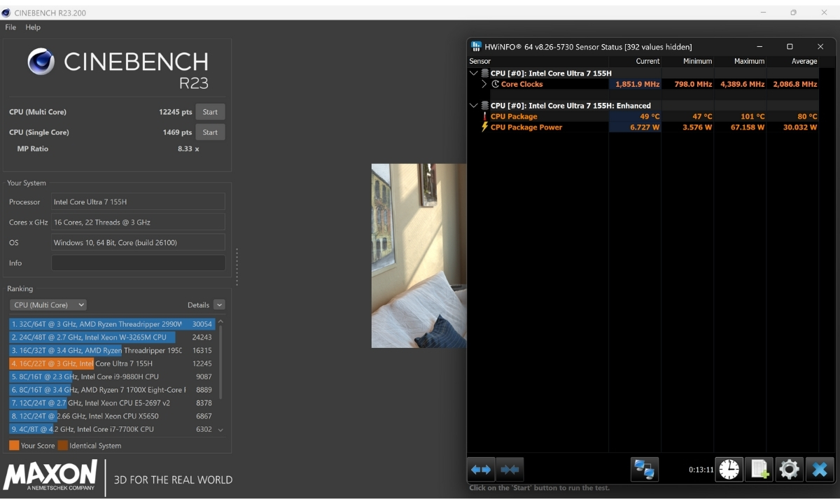Click the ranking list scroll-up arrow
The height and width of the screenshot is (504, 840).
220,322
